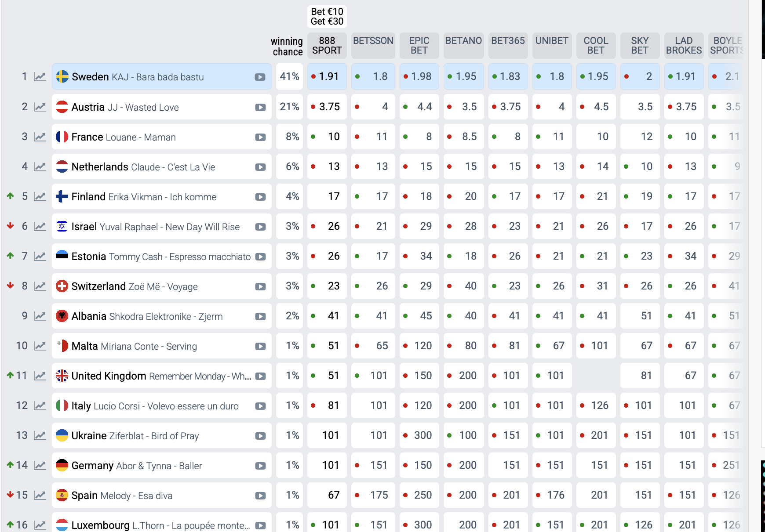Select the Bet365 bookmaker column header
This screenshot has width=765, height=532.
[x=508, y=46]
